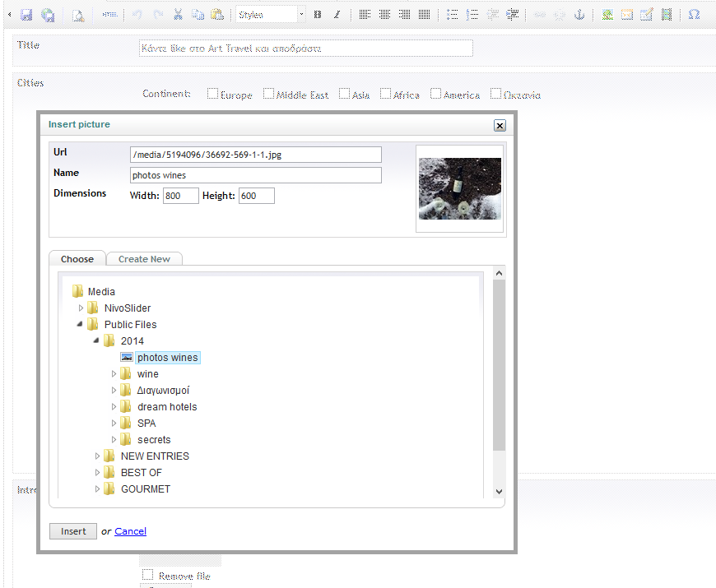Check the Africa continent checkbox
The height and width of the screenshot is (588, 716).
coord(385,93)
